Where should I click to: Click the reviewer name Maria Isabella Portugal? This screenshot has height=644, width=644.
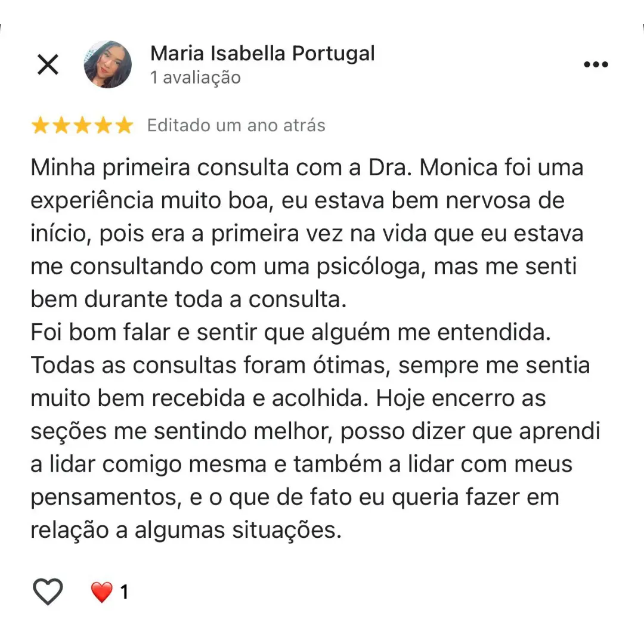tap(262, 54)
